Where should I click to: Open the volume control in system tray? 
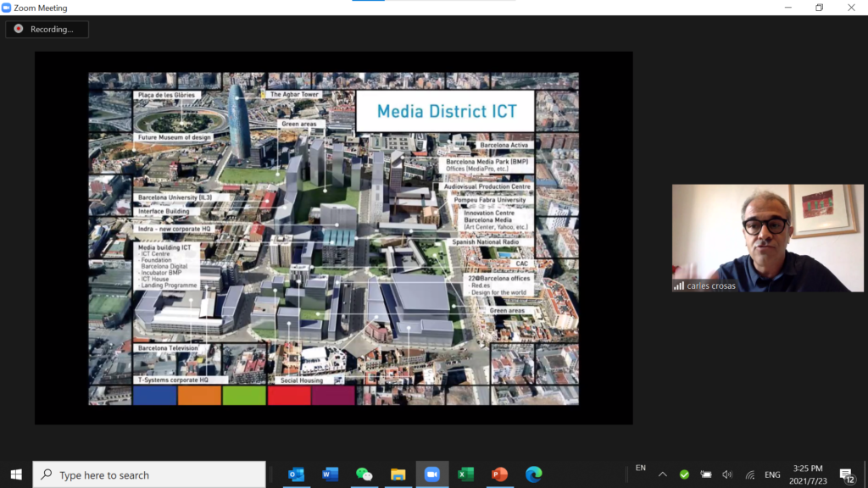pos(727,474)
